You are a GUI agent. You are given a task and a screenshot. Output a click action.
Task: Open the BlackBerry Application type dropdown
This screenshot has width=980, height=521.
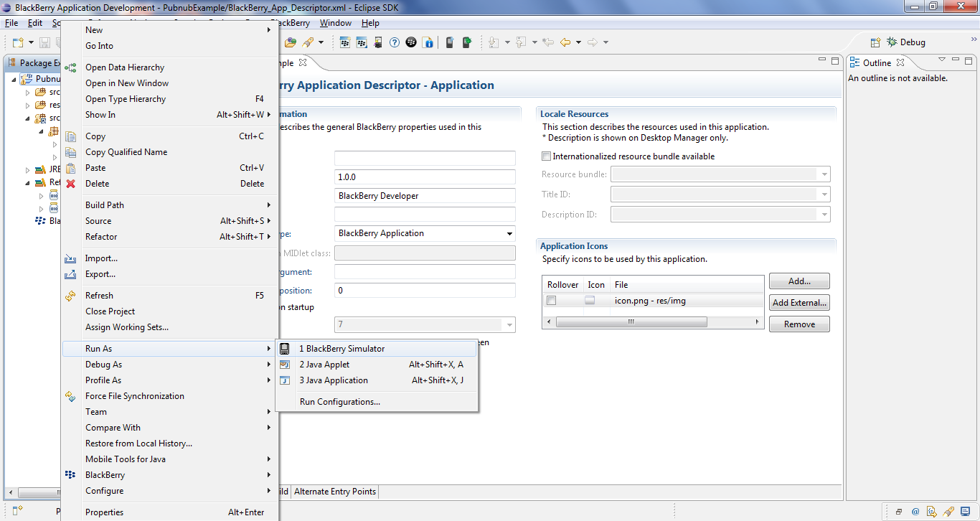(509, 233)
